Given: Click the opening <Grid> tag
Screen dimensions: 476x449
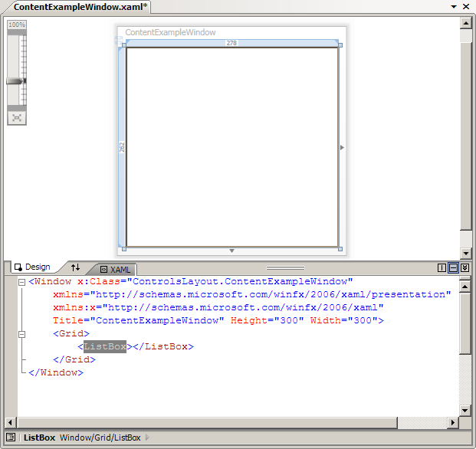Looking at the screenshot, I should (71, 333).
